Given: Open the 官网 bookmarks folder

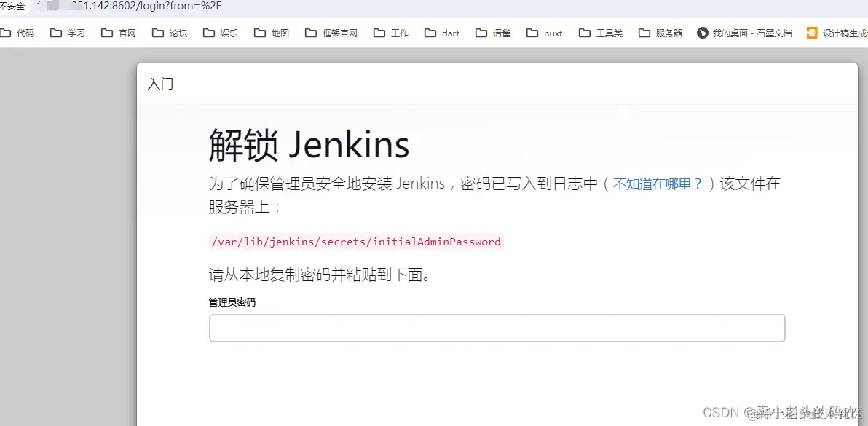Looking at the screenshot, I should pyautogui.click(x=118, y=32).
